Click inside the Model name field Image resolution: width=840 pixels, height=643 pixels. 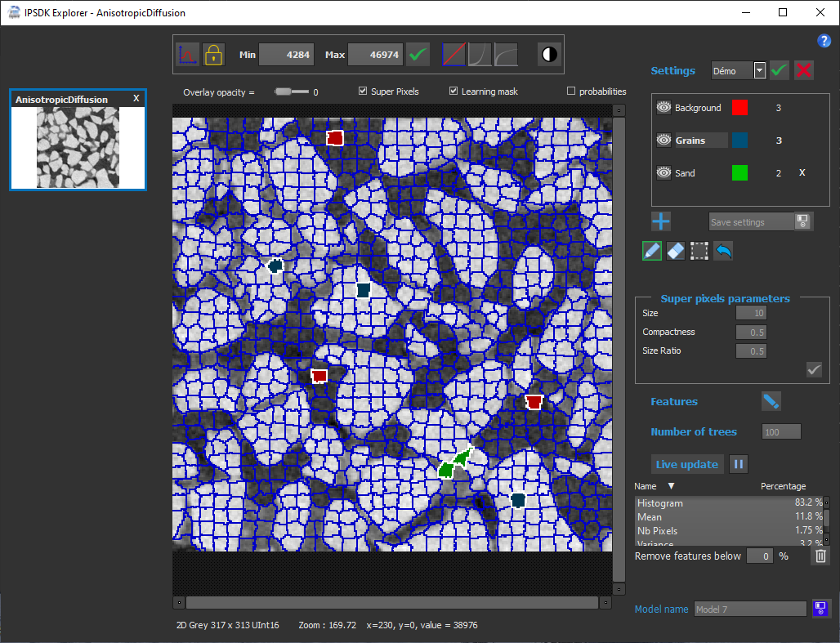pos(749,609)
